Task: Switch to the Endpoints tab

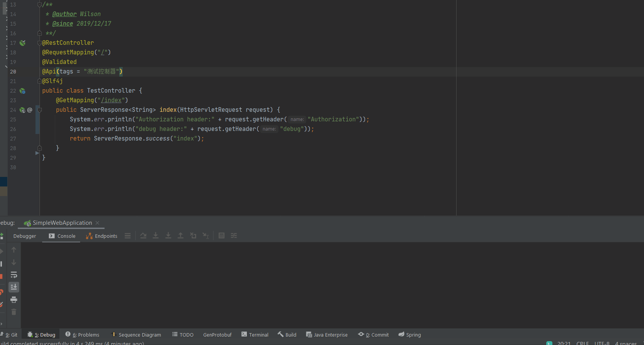Action: click(x=102, y=236)
